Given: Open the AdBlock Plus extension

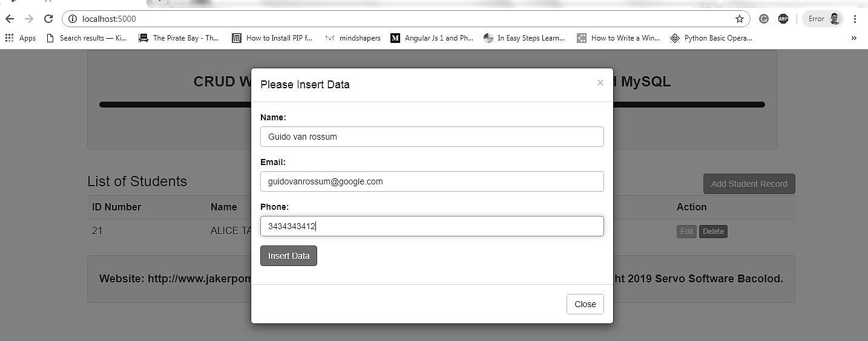Looking at the screenshot, I should click(783, 19).
